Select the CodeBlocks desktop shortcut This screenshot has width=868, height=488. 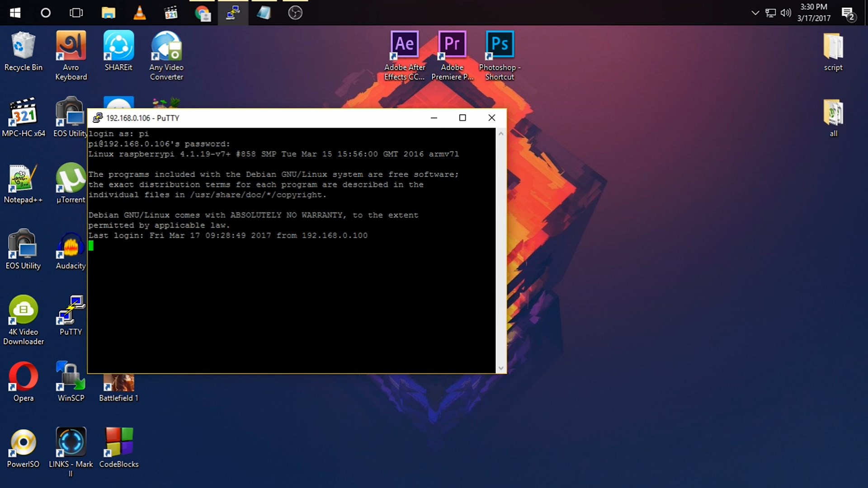(x=119, y=448)
